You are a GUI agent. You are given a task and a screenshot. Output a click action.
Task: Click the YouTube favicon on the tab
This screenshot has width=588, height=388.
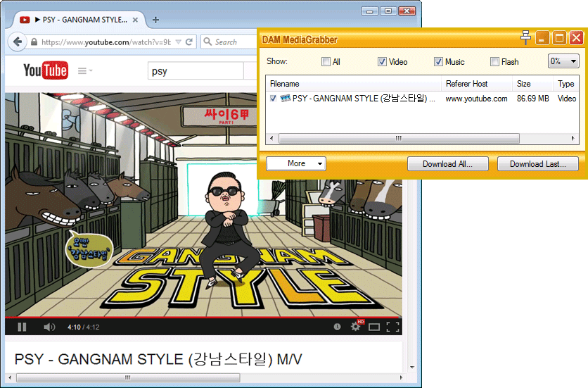25,20
